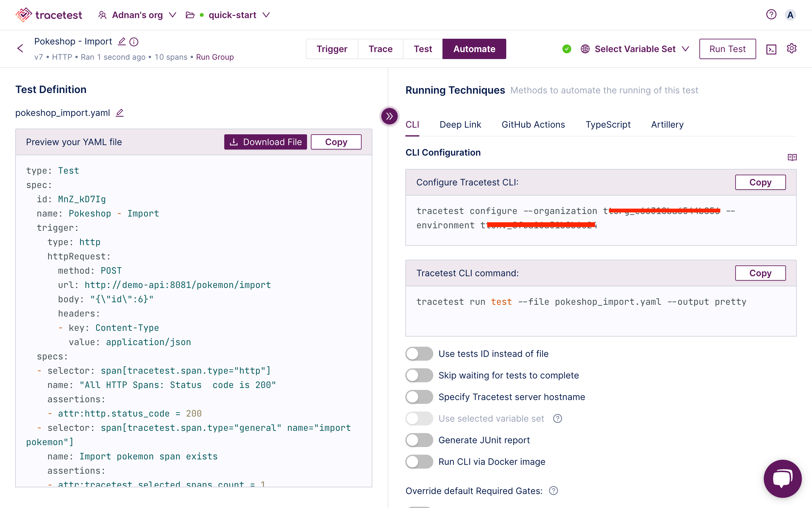This screenshot has width=812, height=508.
Task: Click the Test Definition heading
Action: (51, 90)
